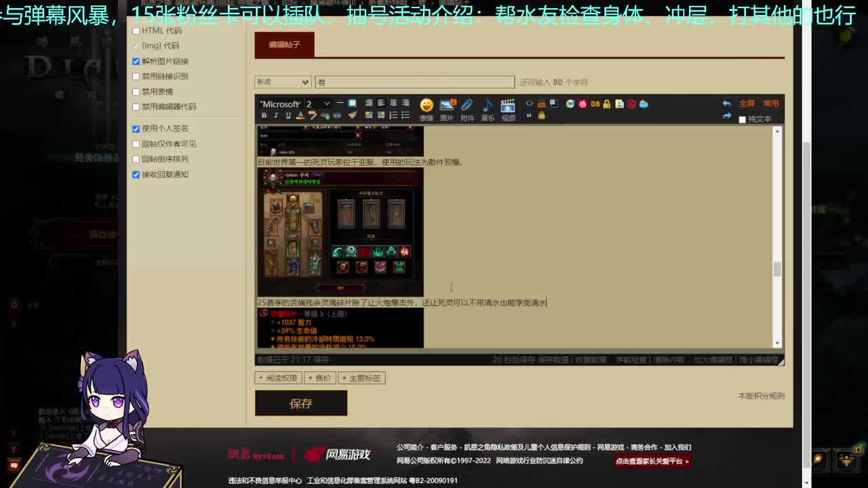Viewport: 868px width, 488px height.
Task: Enable 回帖倒序排列 checkbox
Action: (136, 159)
